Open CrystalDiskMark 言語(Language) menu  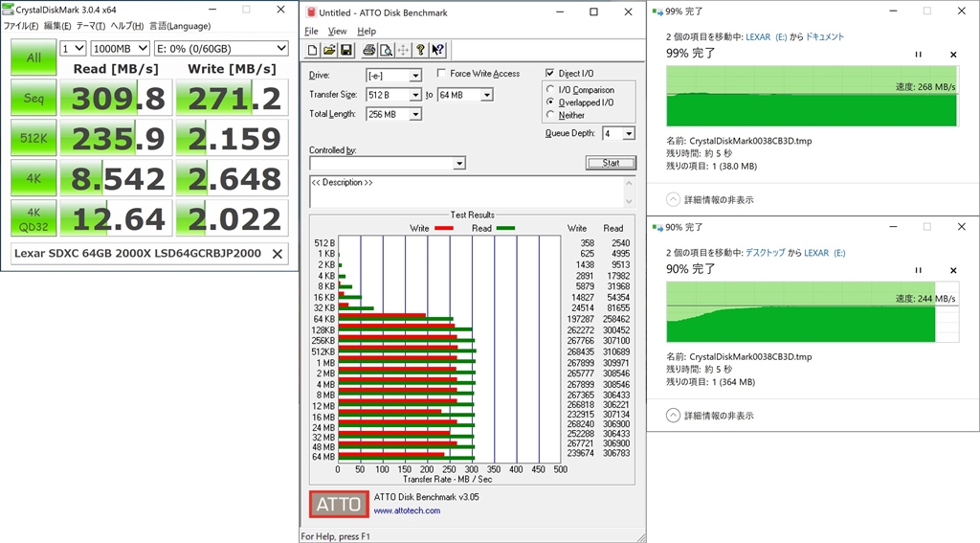[180, 26]
